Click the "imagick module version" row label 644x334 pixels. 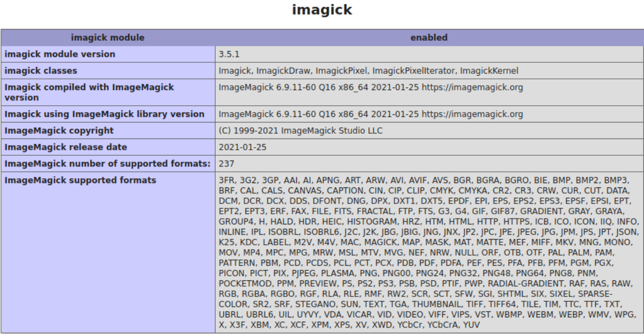click(60, 54)
